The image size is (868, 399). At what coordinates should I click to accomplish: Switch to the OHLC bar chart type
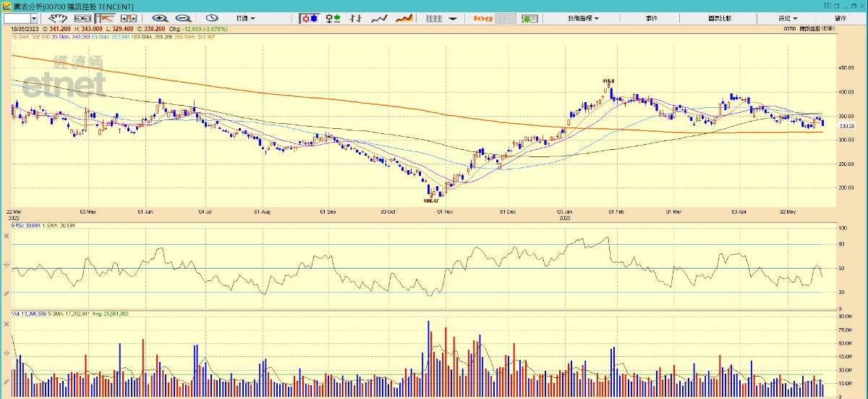[355, 18]
